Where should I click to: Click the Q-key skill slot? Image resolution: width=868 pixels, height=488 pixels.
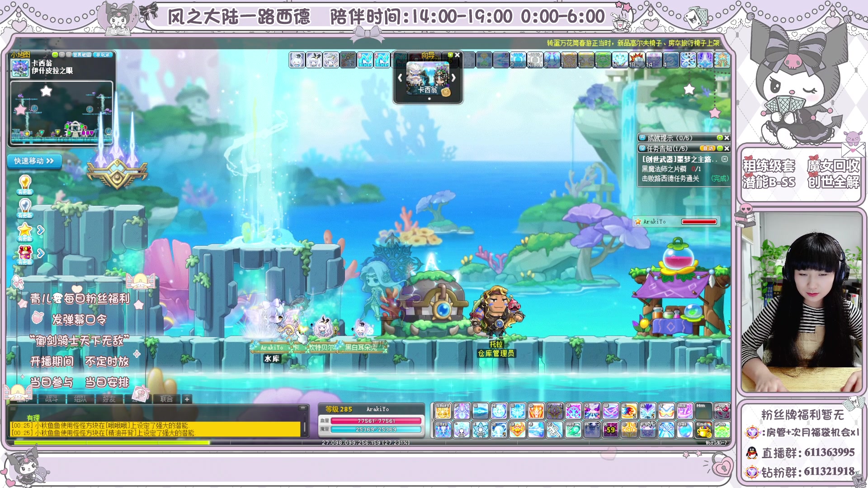(592, 411)
